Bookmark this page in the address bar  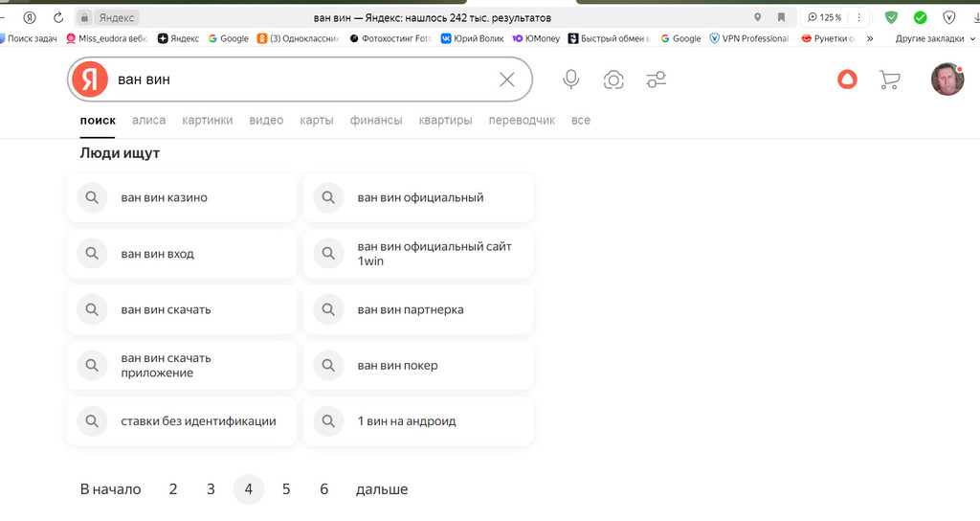pyautogui.click(x=781, y=17)
